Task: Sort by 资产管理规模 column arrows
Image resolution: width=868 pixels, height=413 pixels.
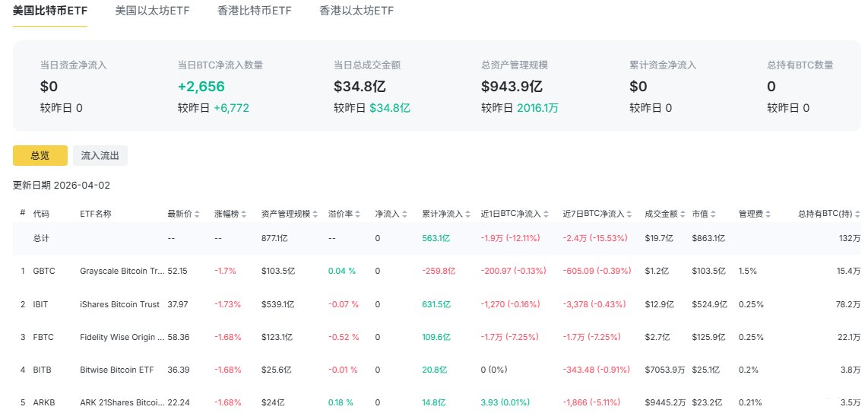Action: [315, 214]
